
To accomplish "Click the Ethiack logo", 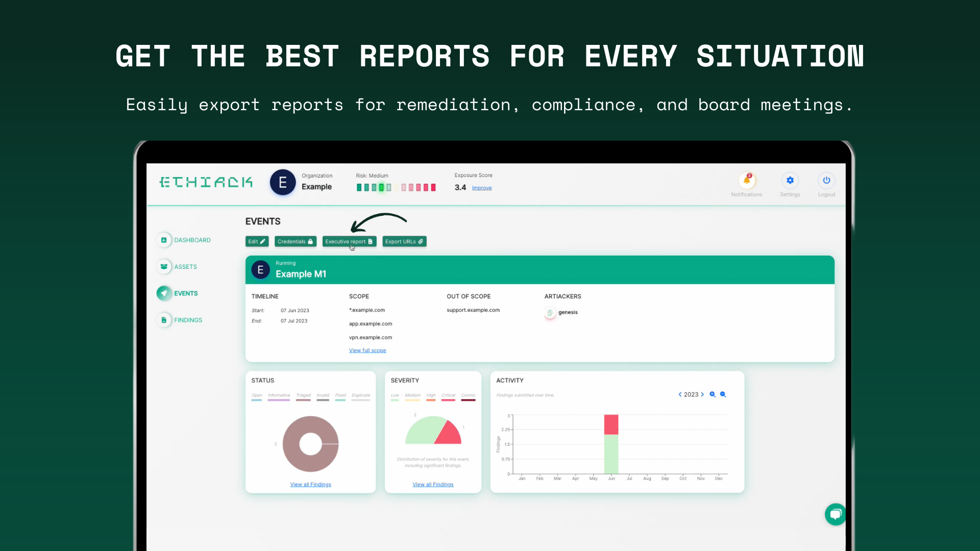I will 206,182.
